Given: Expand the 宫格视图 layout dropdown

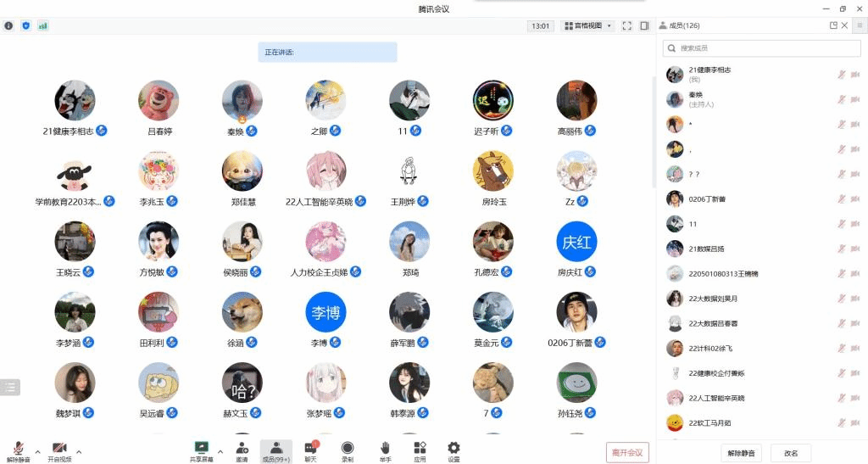Looking at the screenshot, I should click(588, 26).
